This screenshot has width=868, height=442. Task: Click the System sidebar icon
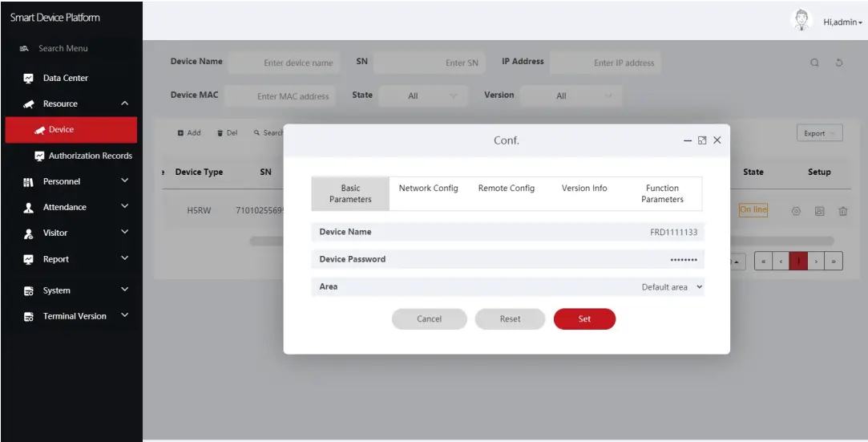coord(29,290)
